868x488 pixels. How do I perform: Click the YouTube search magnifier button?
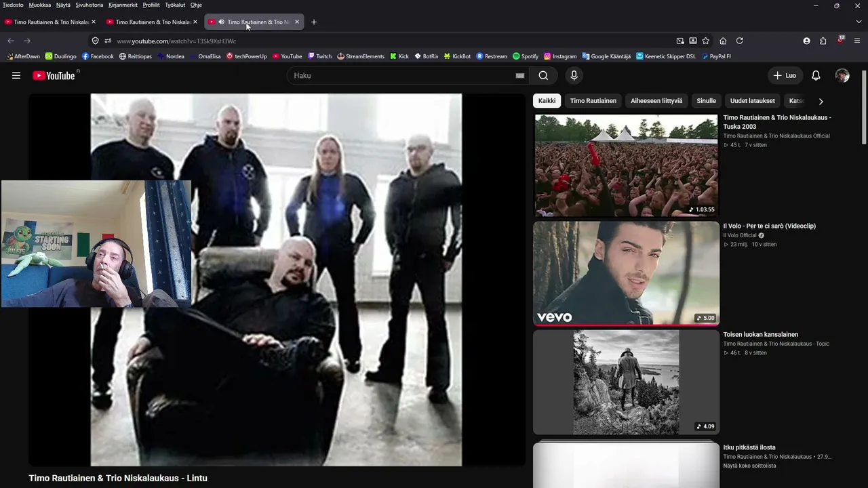544,75
